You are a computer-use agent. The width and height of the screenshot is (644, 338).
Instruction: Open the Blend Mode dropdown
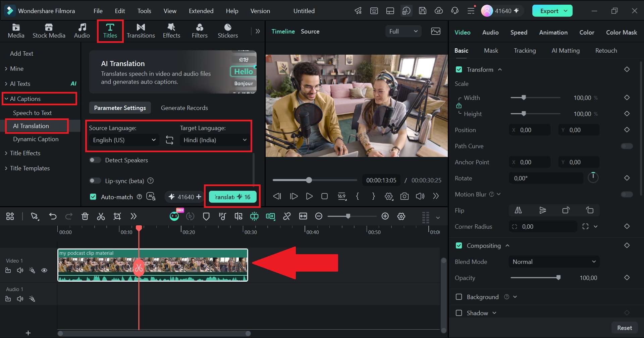tap(554, 262)
